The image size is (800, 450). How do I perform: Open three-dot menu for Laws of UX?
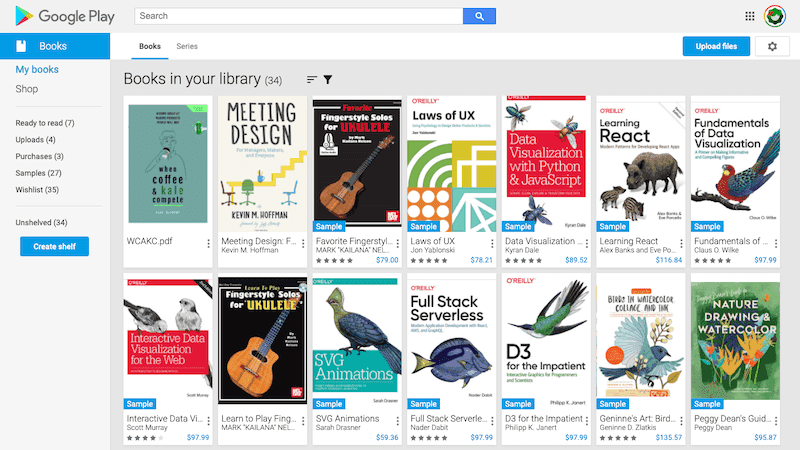coord(492,244)
